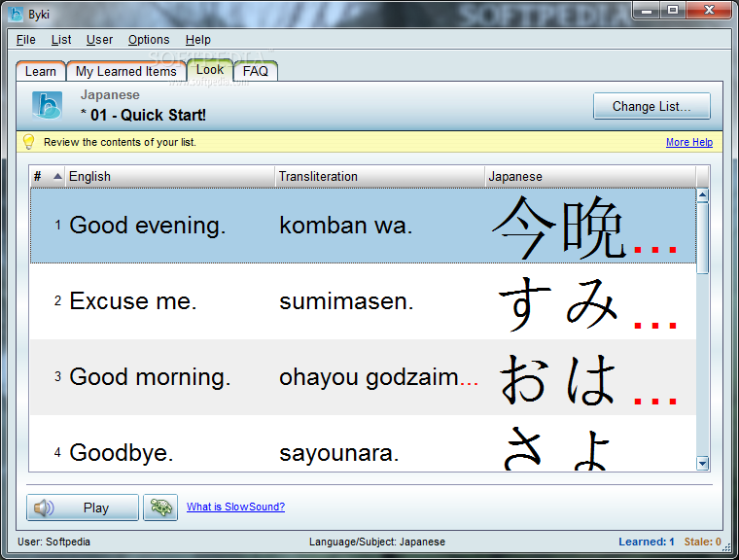Open the User menu
Viewport: 739px width, 560px height.
click(x=99, y=40)
